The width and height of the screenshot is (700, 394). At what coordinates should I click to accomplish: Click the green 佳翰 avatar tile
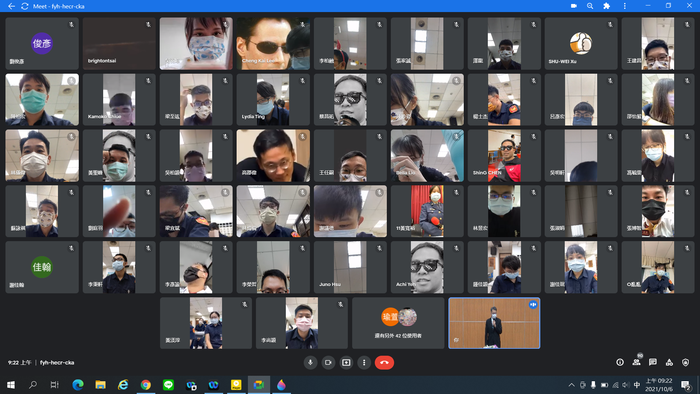42,267
